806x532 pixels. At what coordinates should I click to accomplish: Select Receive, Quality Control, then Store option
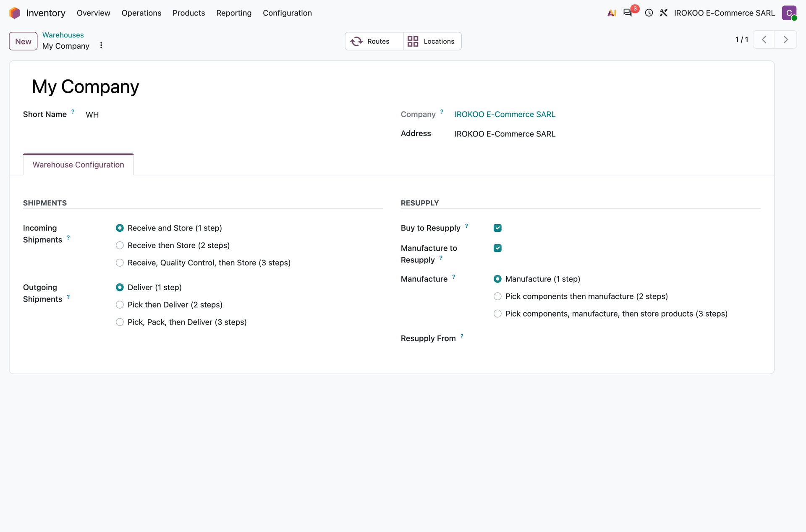click(120, 263)
